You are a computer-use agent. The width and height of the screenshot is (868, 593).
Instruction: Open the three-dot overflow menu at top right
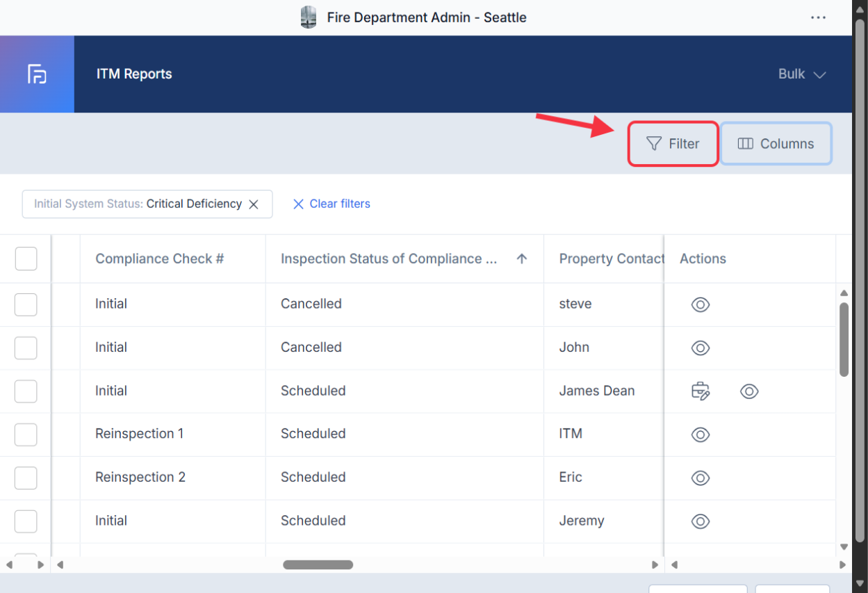[x=818, y=18]
